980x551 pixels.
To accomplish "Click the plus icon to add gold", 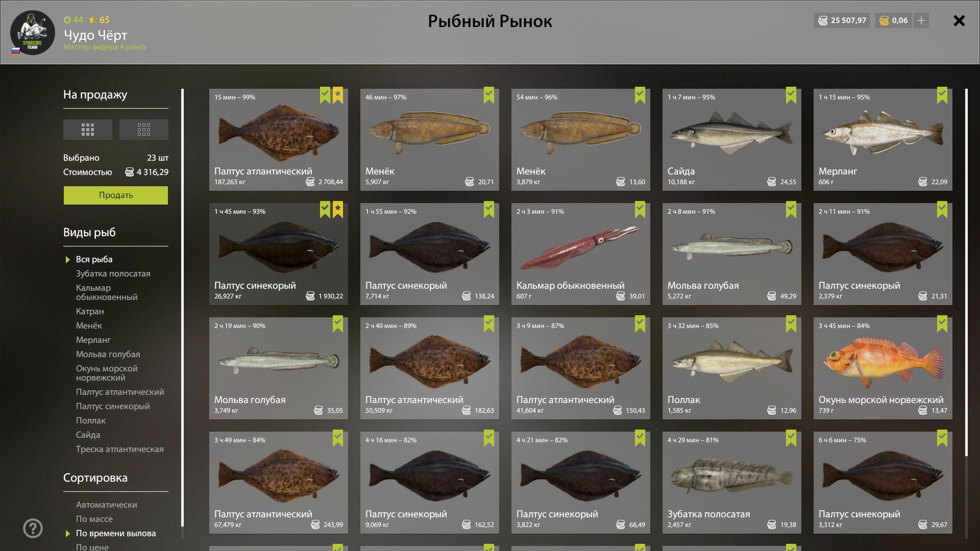I will tap(921, 20).
